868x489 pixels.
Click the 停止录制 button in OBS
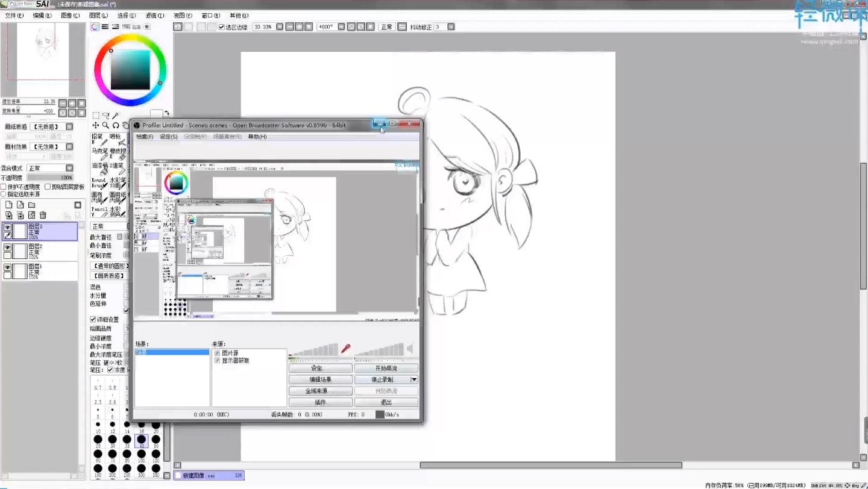[382, 379]
